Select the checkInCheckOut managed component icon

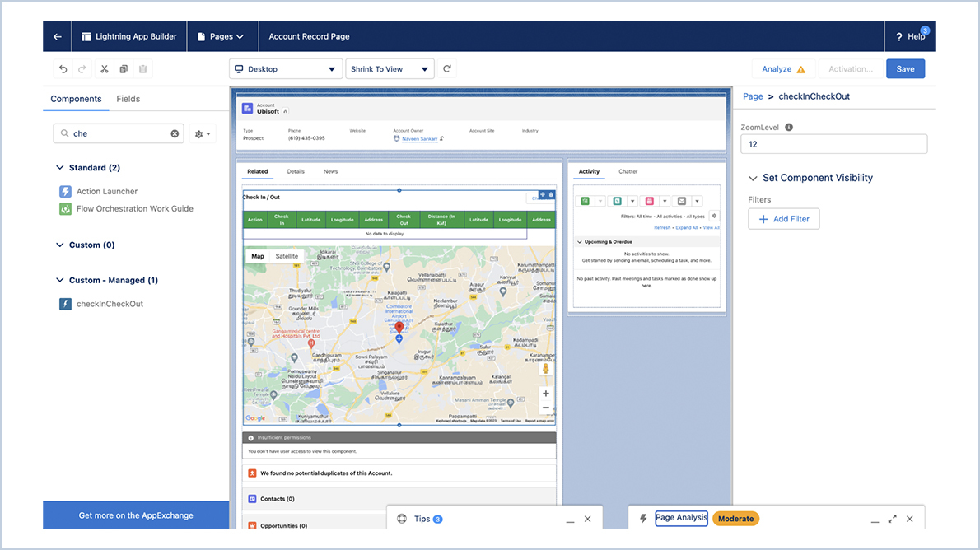click(x=66, y=303)
